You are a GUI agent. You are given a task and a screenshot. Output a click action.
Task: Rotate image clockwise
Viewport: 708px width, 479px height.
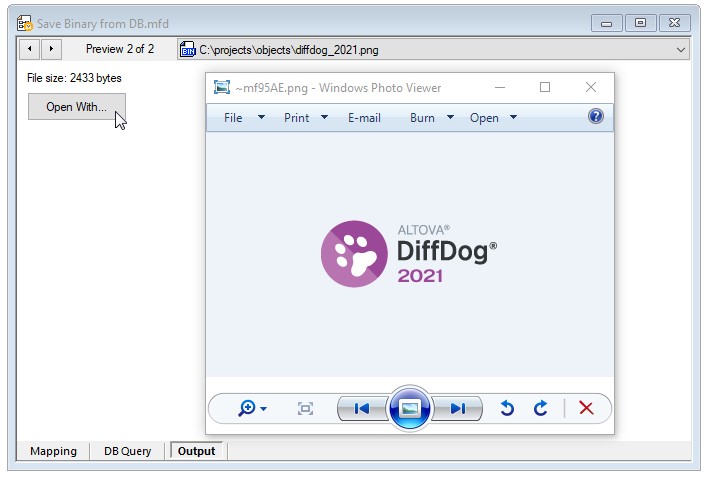pyautogui.click(x=540, y=408)
